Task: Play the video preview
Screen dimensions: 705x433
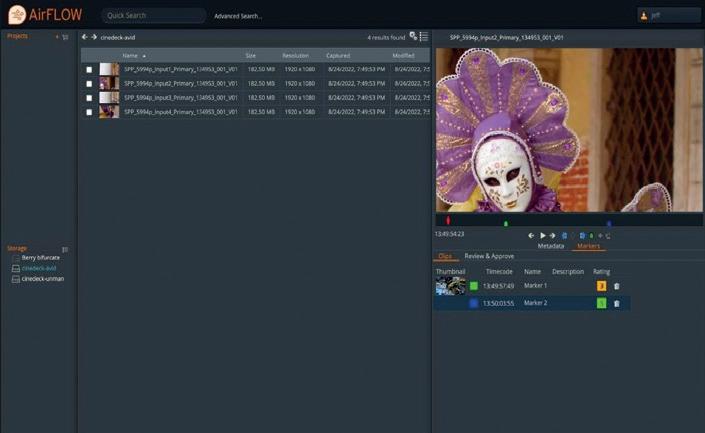Action: point(543,235)
